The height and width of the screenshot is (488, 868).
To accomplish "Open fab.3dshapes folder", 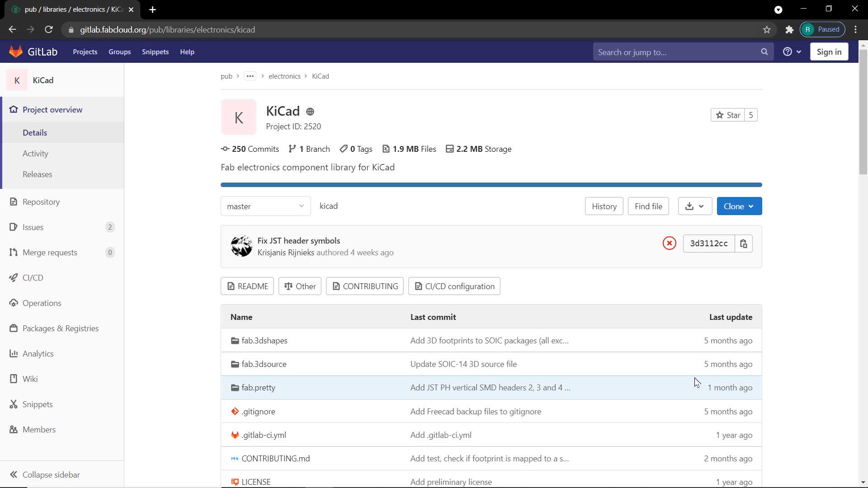I will coord(264,341).
